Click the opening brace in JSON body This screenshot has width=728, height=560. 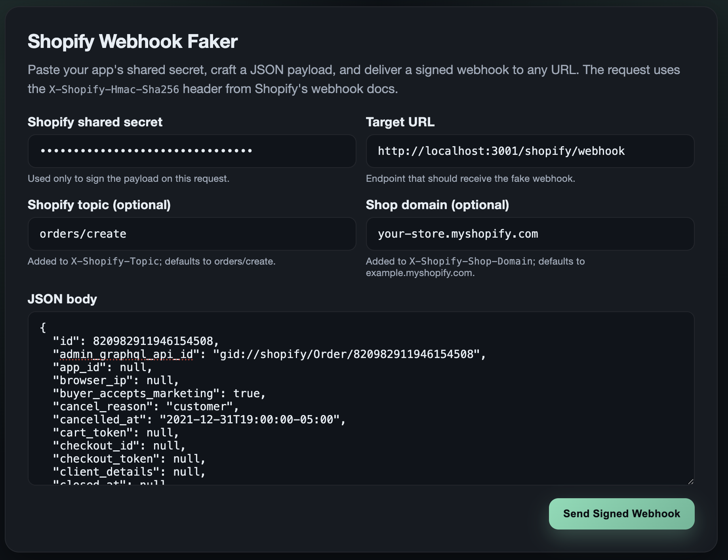point(43,328)
